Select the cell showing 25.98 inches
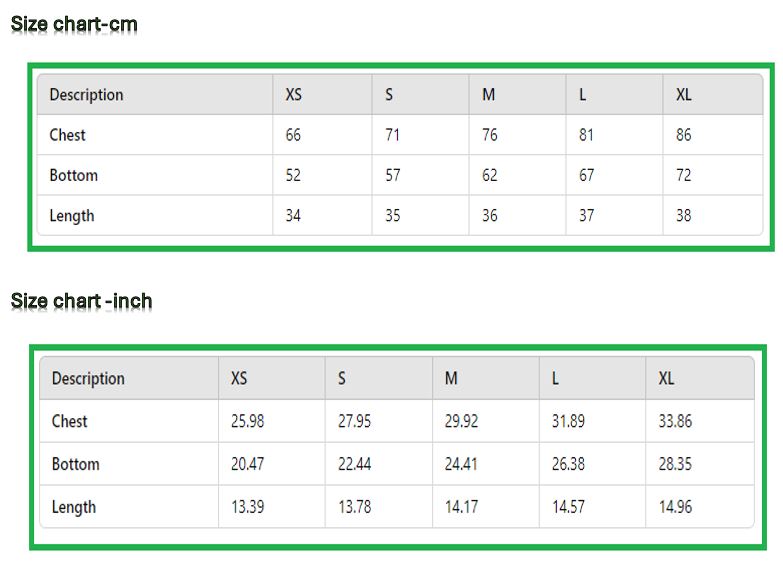 (x=247, y=421)
